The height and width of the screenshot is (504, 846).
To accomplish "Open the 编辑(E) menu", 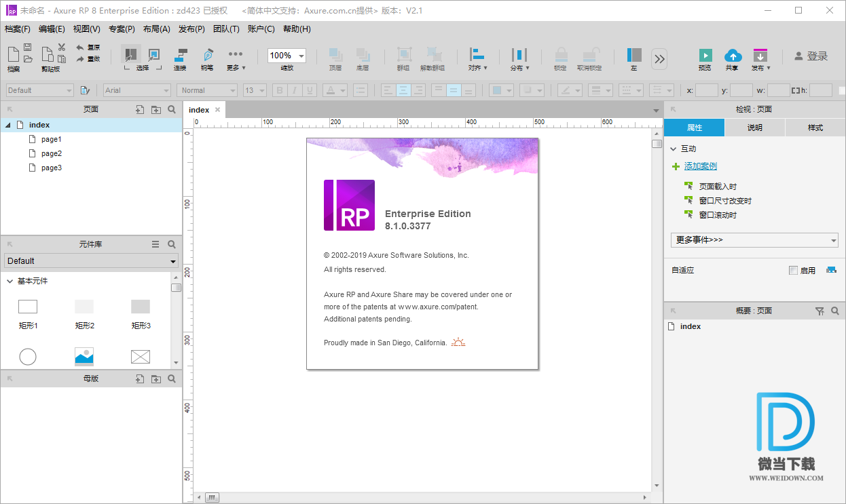I will pyautogui.click(x=52, y=29).
